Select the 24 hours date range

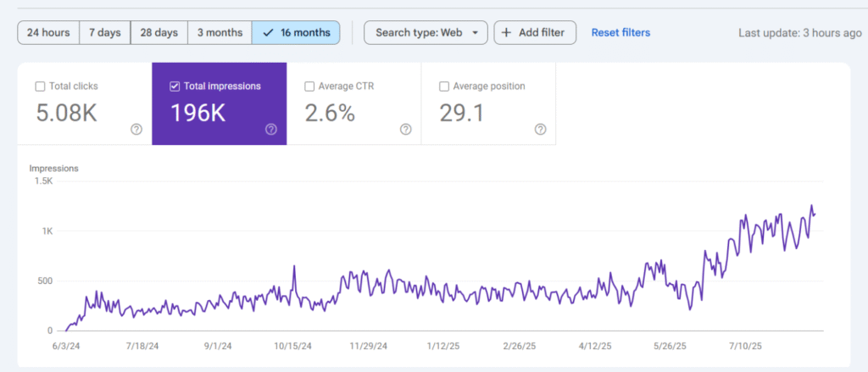[x=48, y=33]
